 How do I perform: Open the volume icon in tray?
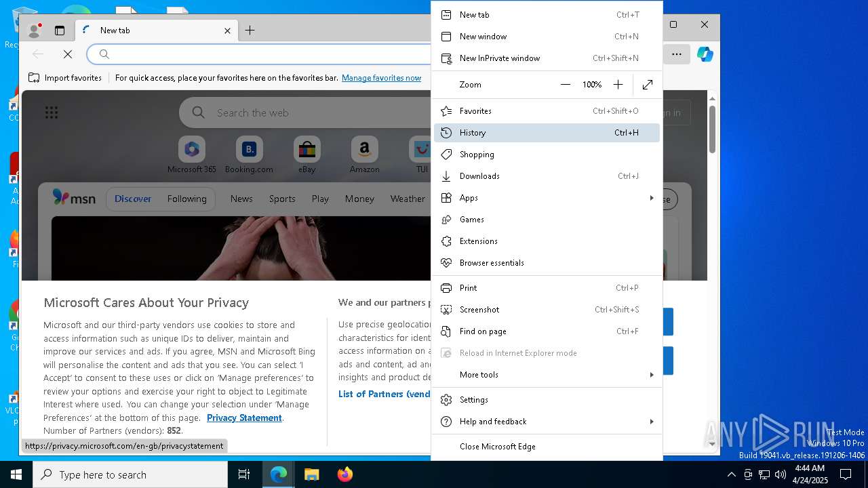[x=781, y=474]
